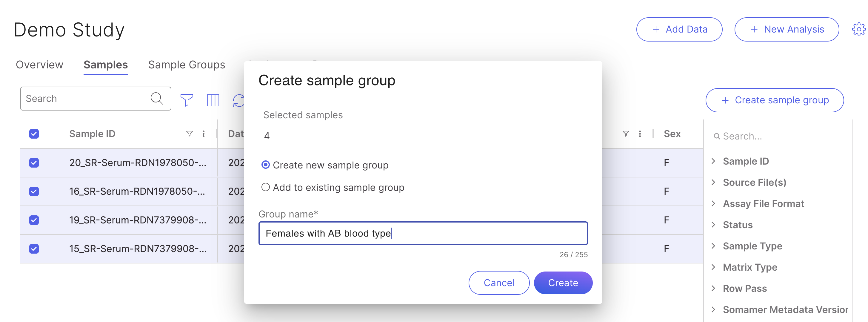Uncheck sample 20_SR-Serum-RDN1978050 row
This screenshot has height=322, width=868.
(34, 163)
